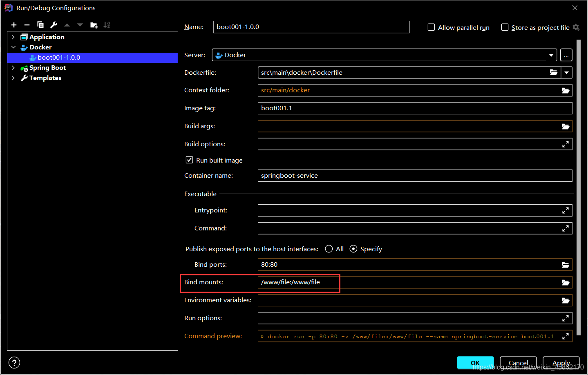Select Spring Boot category
Screen dimensions: 588x375
click(x=47, y=68)
